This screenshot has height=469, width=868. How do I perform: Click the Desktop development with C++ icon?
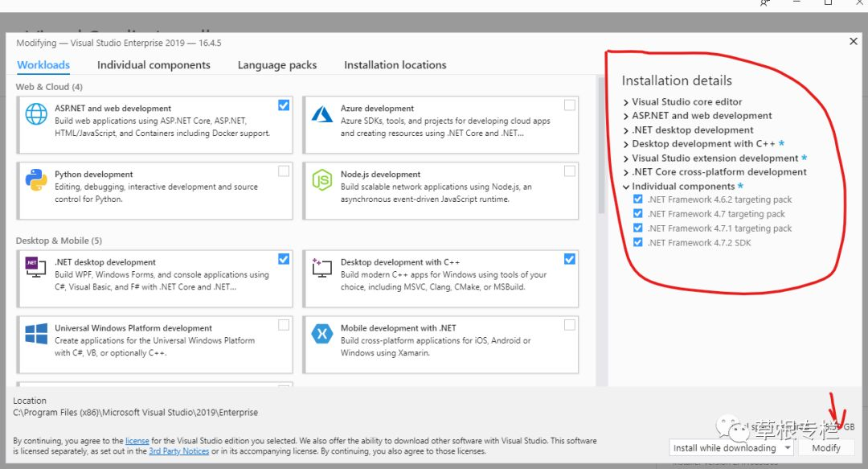pos(321,267)
